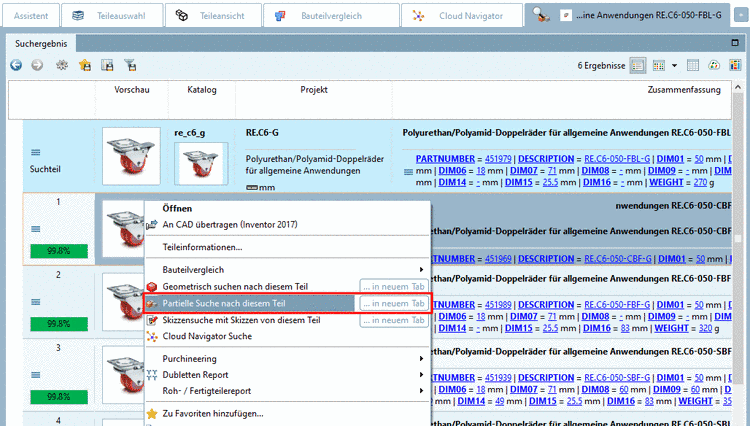750x426 pixels.
Task: Open the view options dropdown arrow
Action: (674, 66)
